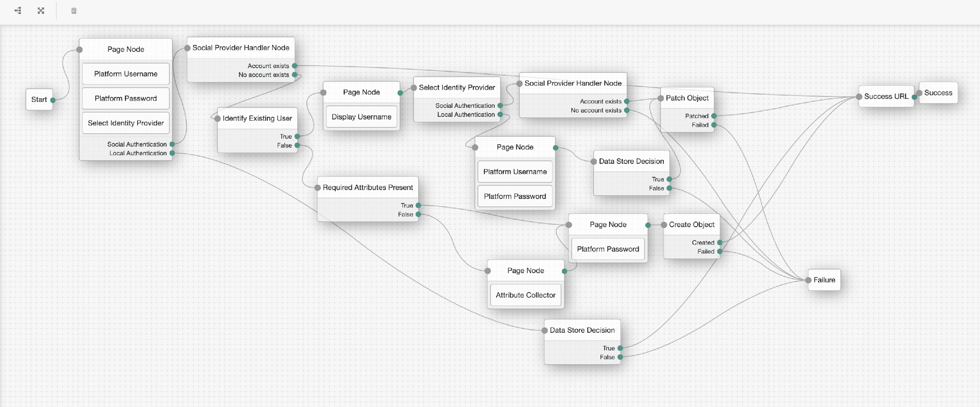This screenshot has width=980, height=407.
Task: Toggle the fullscreen expand icon
Action: click(x=41, y=10)
